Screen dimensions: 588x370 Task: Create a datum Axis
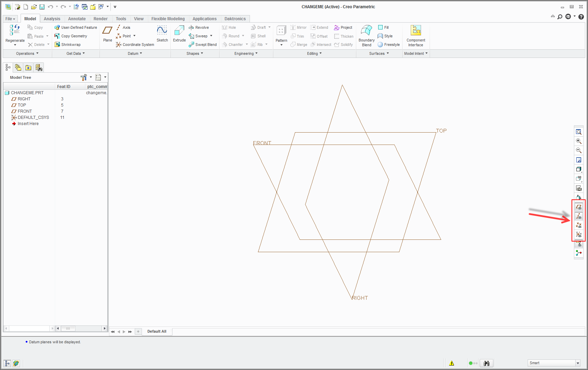click(x=123, y=27)
